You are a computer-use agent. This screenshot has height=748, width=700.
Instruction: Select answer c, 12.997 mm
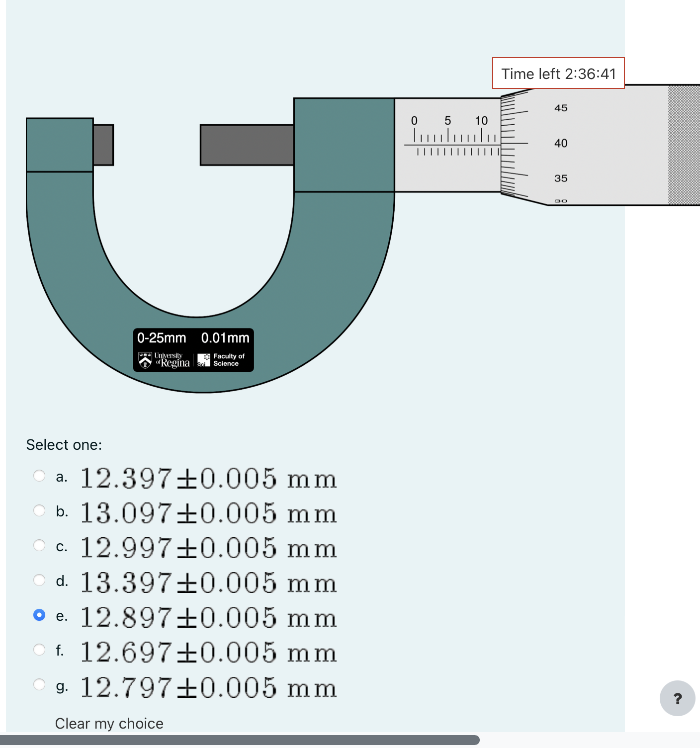click(x=39, y=545)
